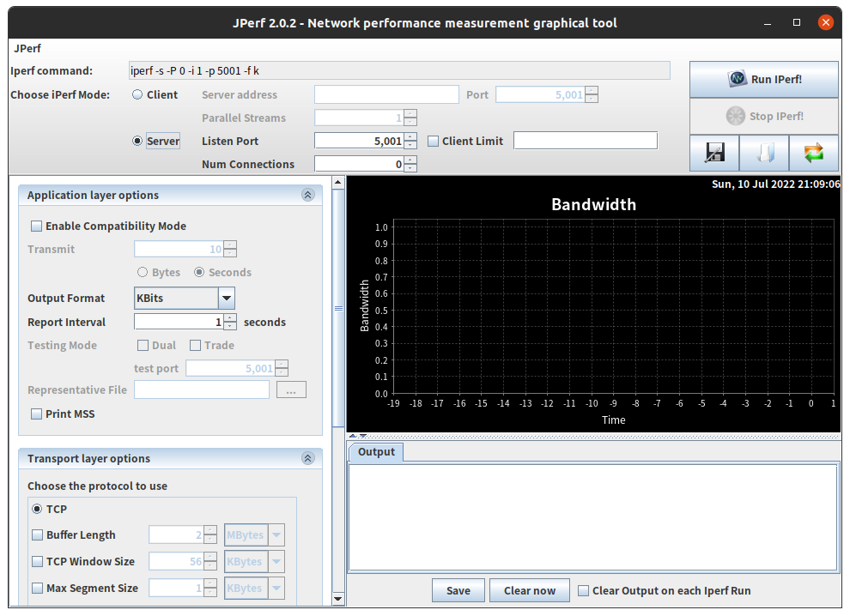Screen dimensions: 850x616
Task: Click the Iperf command text field
Action: (399, 71)
